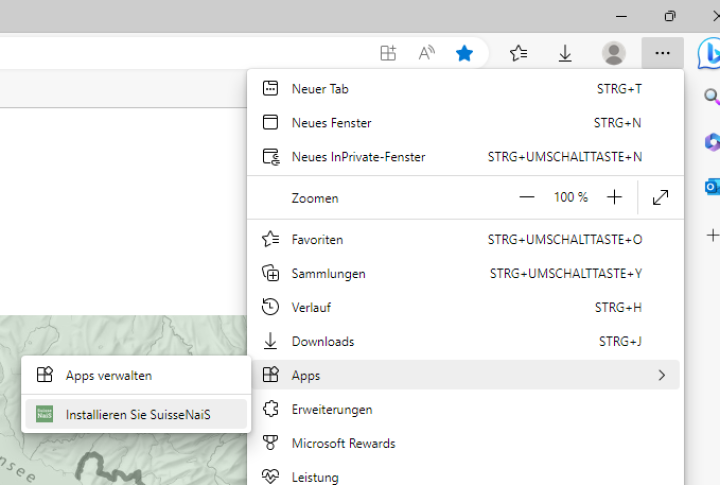
Task: Open Erweiterungen menu entry
Action: coord(332,409)
